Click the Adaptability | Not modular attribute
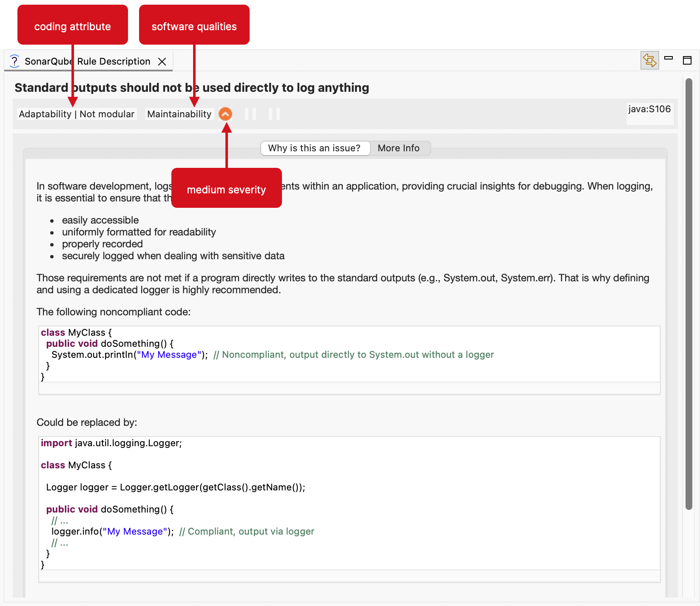Viewport: 700px width, 606px height. 77,114
